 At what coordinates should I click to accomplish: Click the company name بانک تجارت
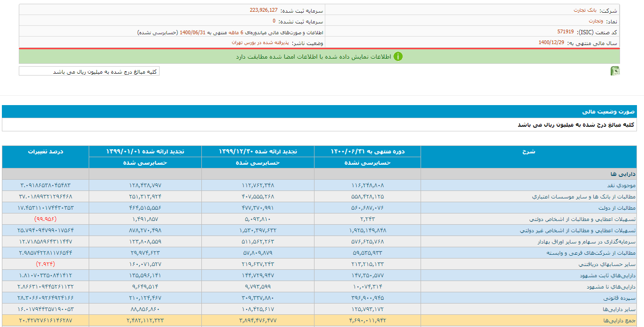pos(583,10)
